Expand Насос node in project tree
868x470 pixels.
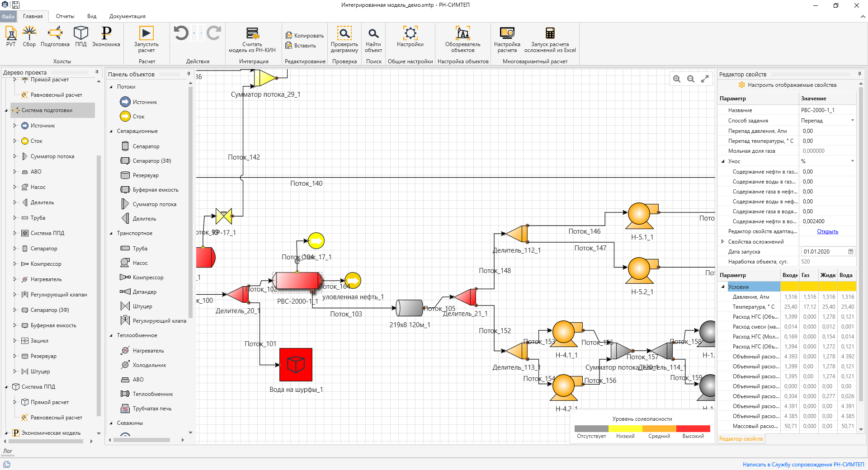click(15, 187)
